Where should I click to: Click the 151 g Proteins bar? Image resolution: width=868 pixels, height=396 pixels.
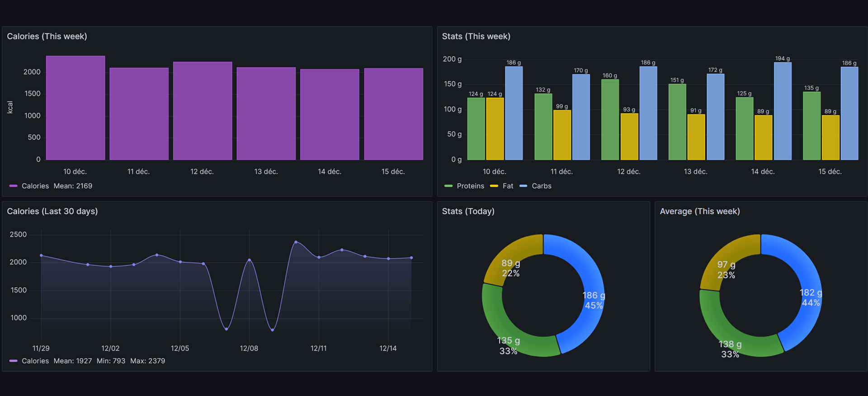677,122
